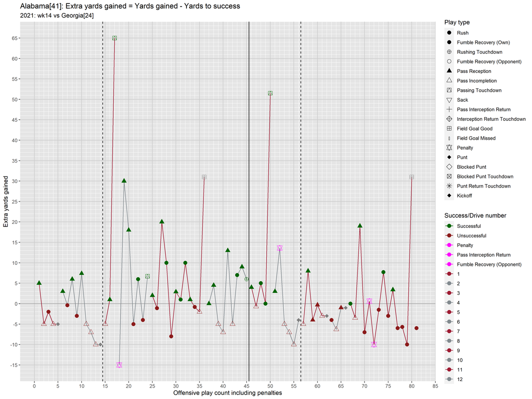Click the magenta Penalty key in Success legend
Image resolution: width=532 pixels, height=399 pixels.
[449, 245]
